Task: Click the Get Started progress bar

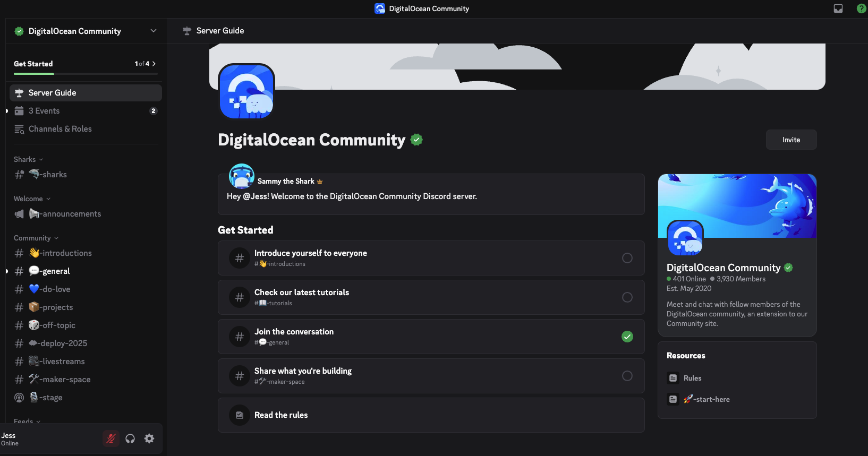Action: coord(85,73)
